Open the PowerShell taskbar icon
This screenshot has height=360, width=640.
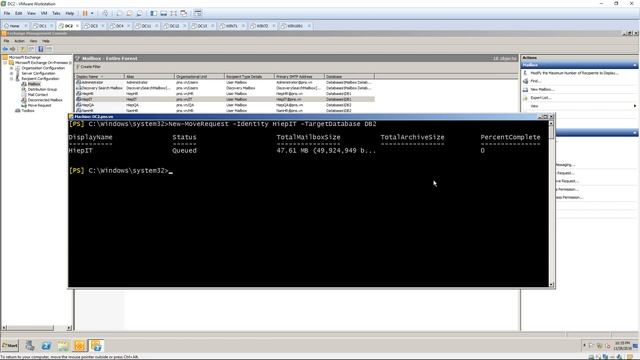point(46,346)
